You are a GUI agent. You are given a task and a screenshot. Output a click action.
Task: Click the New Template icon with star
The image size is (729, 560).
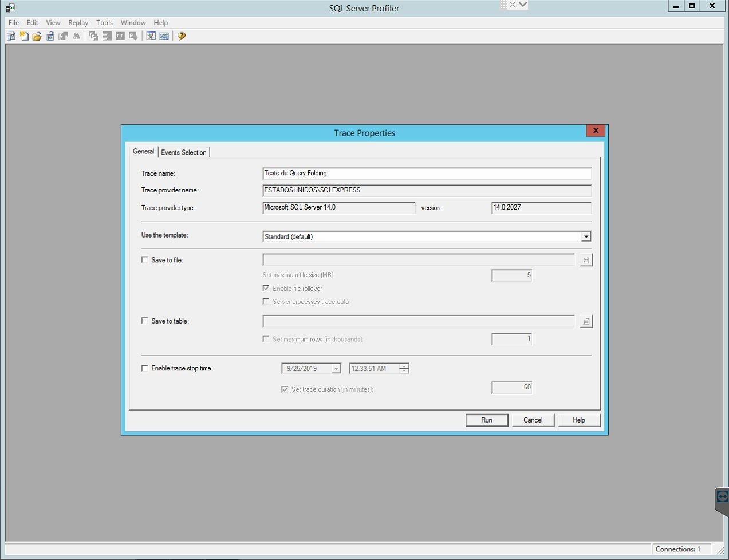tap(24, 36)
